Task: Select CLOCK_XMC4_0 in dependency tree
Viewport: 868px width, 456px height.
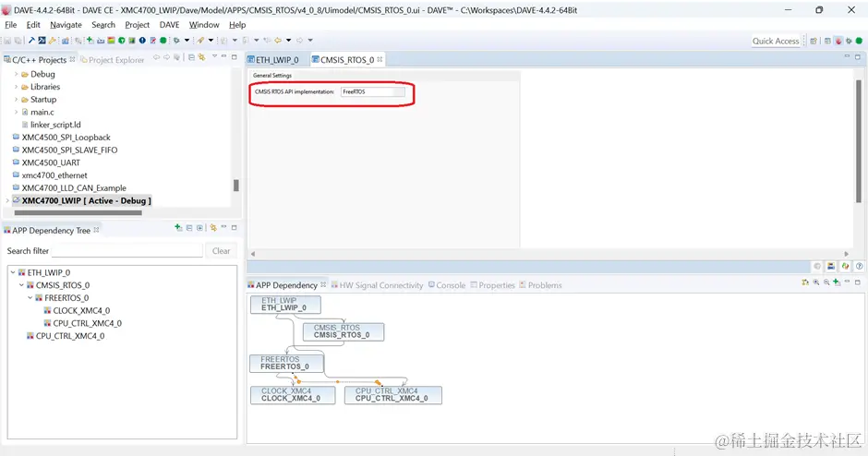Action: pyautogui.click(x=81, y=310)
